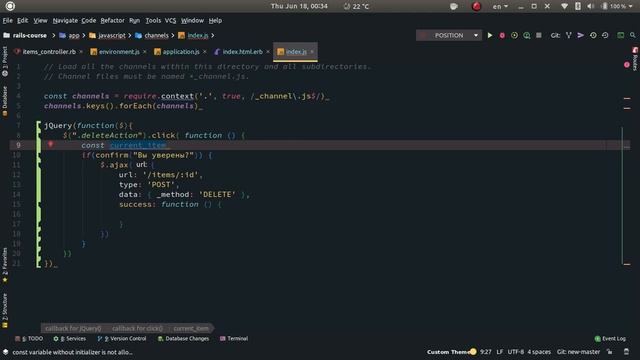Viewport: 640px width, 360px height.
Task: Open Search Everywhere magnifier icon
Action: tap(633, 36)
